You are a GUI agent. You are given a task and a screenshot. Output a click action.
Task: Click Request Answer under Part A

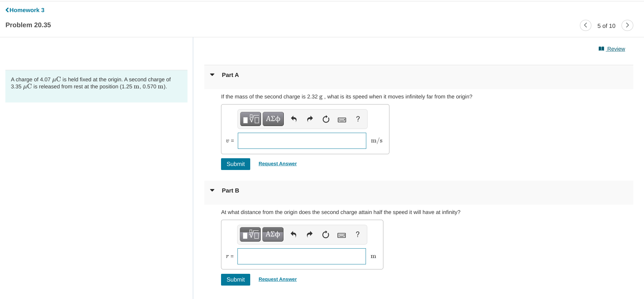[277, 164]
